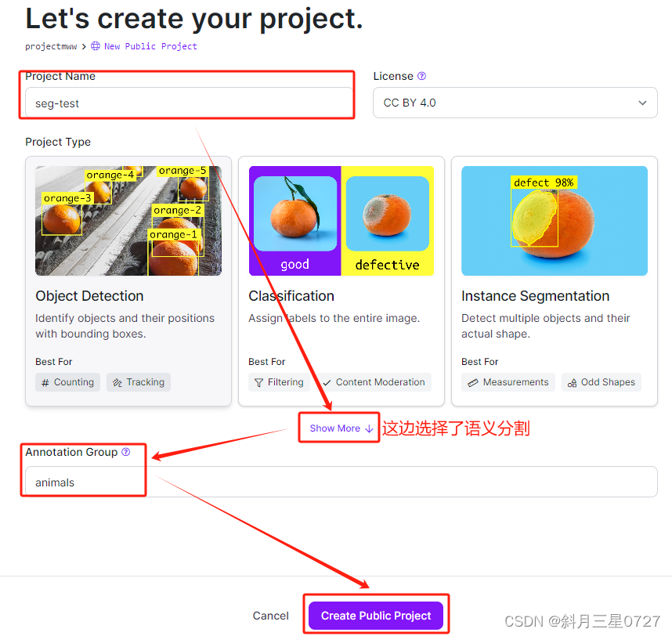Click the breadcrumb chevron separator icon
This screenshot has height=636, width=672.
tap(84, 46)
